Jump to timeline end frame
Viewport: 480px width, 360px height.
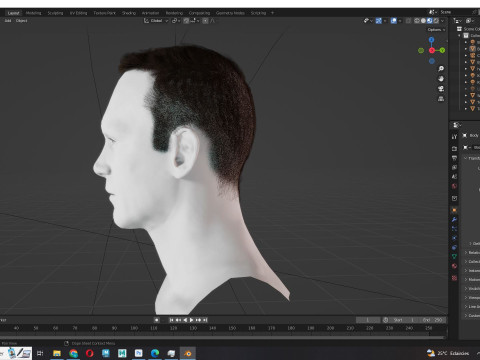[x=205, y=320]
